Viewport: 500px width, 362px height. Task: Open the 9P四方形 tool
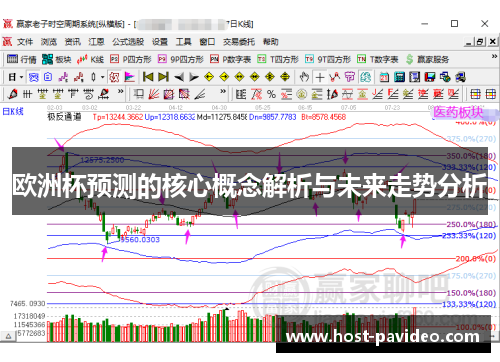click(x=181, y=59)
